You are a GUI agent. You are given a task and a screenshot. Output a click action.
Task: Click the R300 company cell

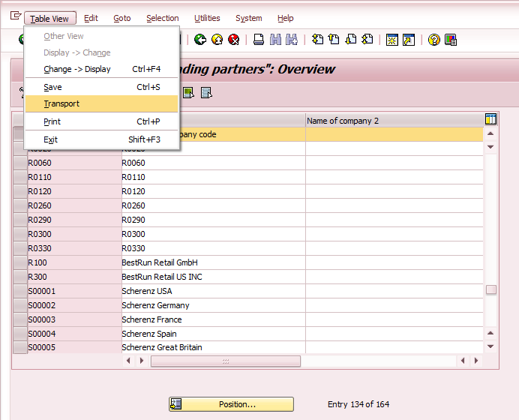point(74,277)
